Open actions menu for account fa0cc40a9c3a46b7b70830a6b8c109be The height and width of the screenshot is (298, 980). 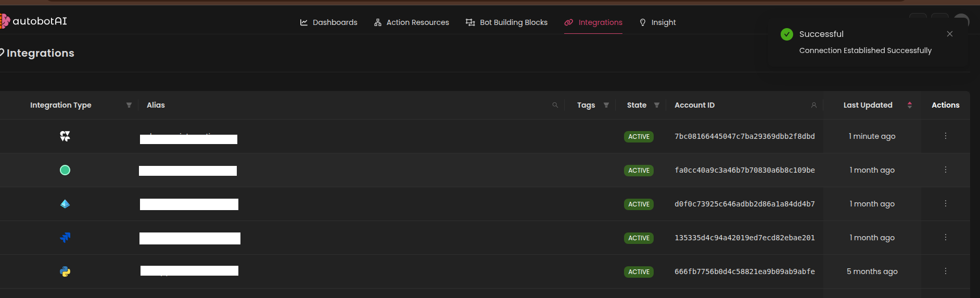point(945,170)
